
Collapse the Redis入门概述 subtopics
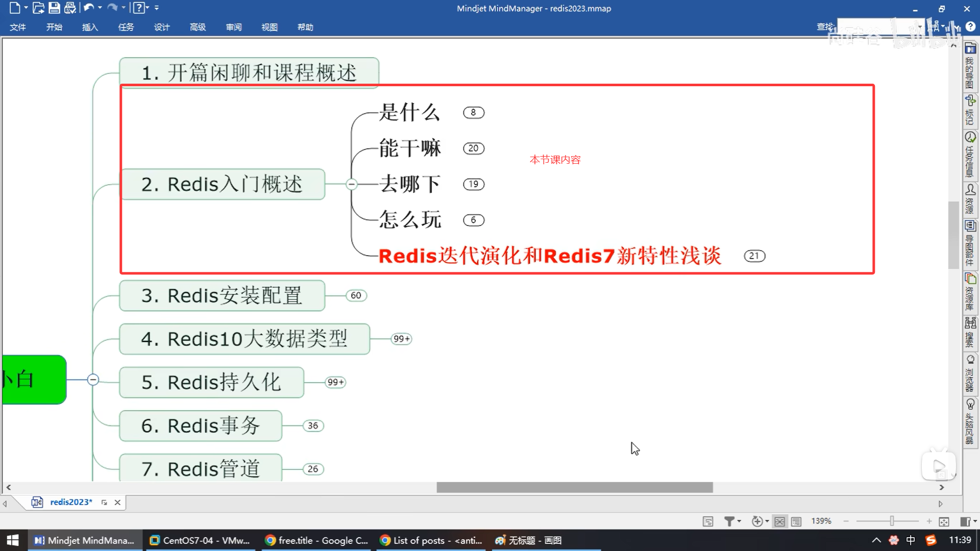[x=351, y=184]
